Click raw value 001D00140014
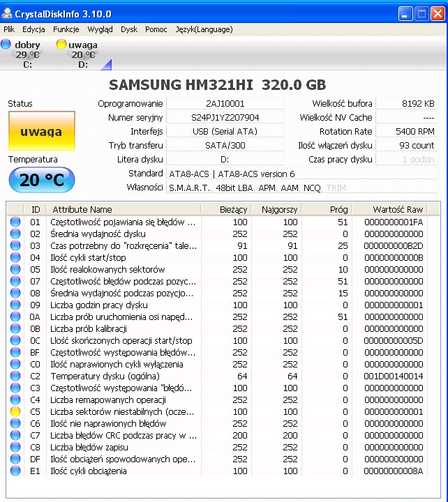This screenshot has height=502, width=448. tap(394, 376)
